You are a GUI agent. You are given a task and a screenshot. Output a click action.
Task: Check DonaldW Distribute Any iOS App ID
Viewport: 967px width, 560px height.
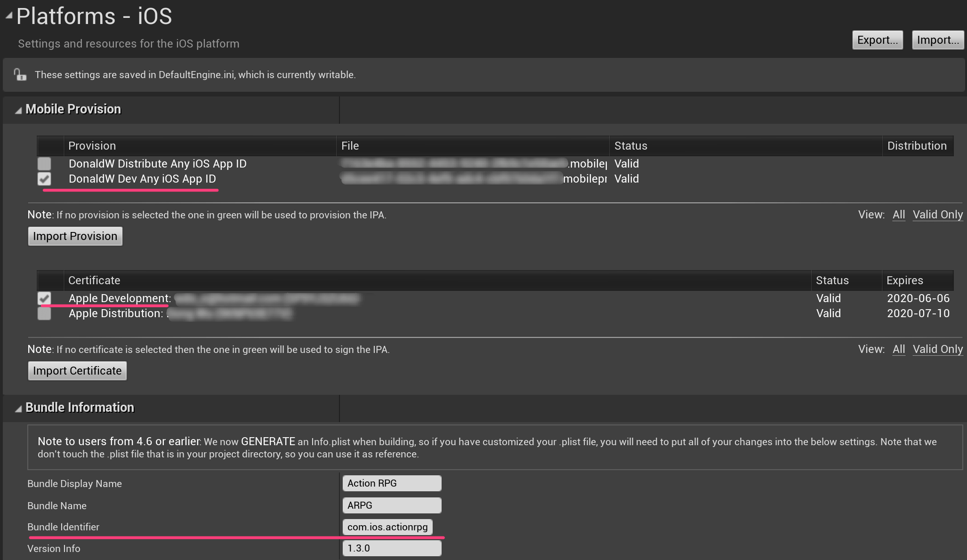tap(44, 164)
